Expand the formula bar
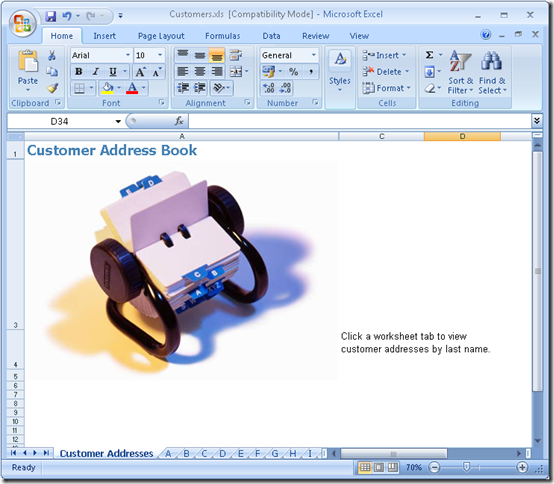This screenshot has width=554, height=484. pos(537,121)
